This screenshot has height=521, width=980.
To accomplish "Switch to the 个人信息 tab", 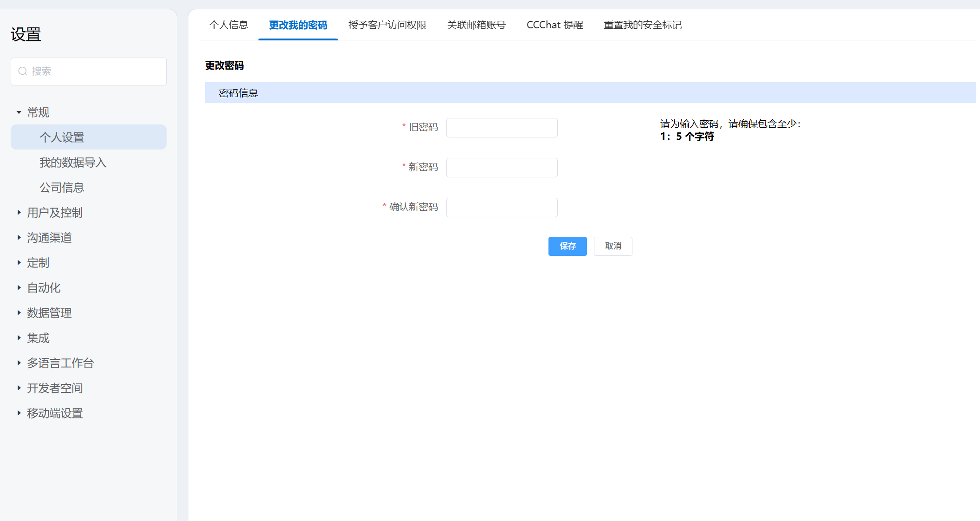I will coord(228,25).
